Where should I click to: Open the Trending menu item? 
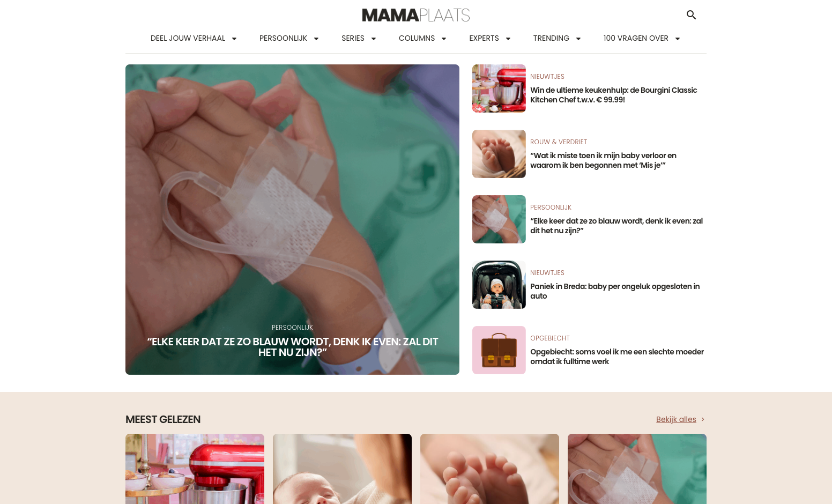551,38
